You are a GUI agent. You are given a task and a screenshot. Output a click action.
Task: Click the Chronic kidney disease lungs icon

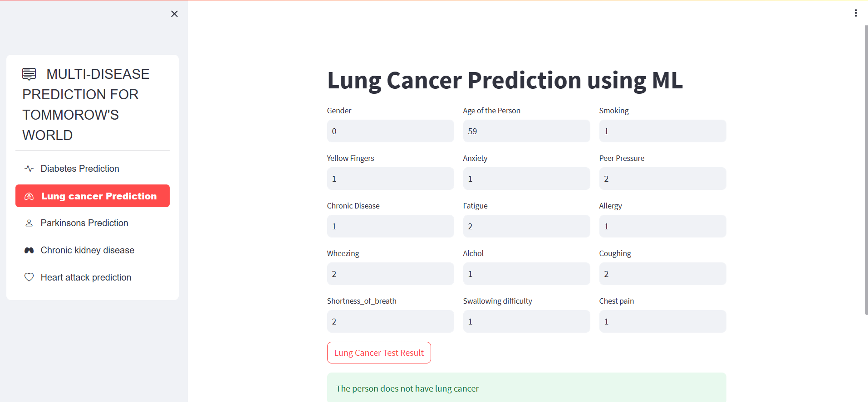29,250
